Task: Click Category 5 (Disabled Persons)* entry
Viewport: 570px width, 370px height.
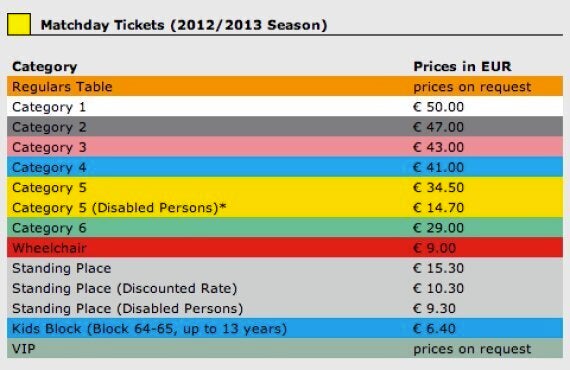Action: (x=119, y=208)
